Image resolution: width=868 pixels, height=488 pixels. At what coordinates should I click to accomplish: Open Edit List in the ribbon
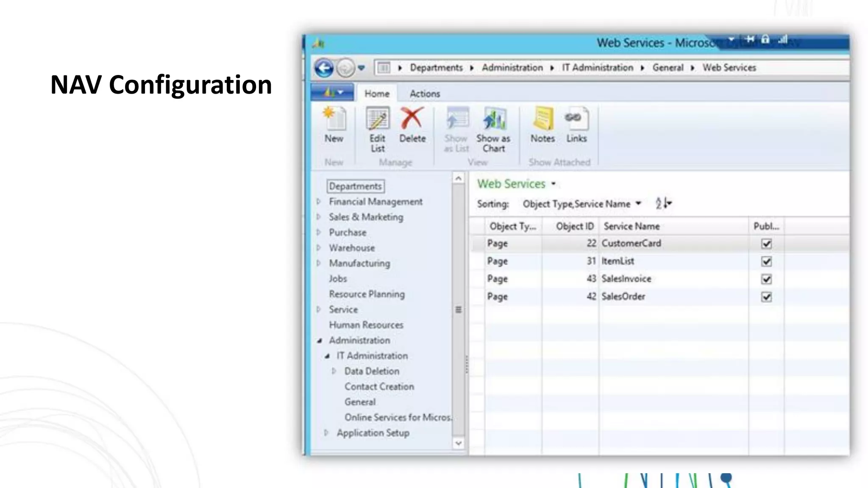[x=377, y=130]
